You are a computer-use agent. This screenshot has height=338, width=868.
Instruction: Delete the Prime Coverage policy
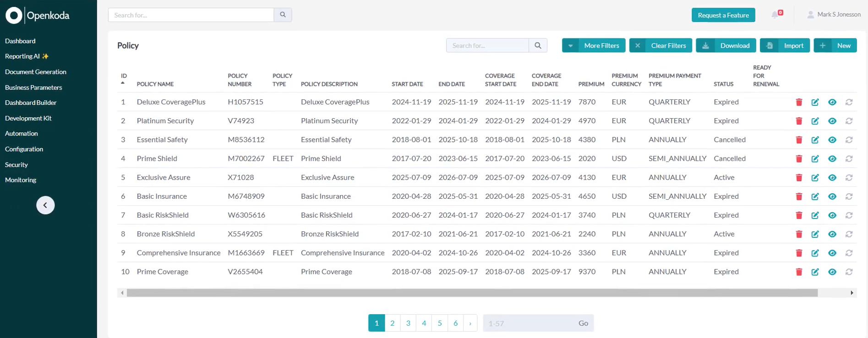coord(799,272)
